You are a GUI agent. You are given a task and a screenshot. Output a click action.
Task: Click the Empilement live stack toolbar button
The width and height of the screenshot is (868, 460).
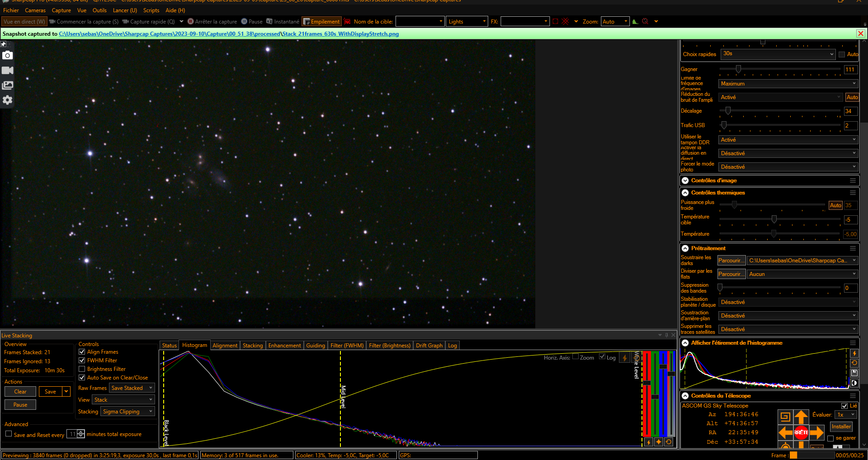click(321, 21)
